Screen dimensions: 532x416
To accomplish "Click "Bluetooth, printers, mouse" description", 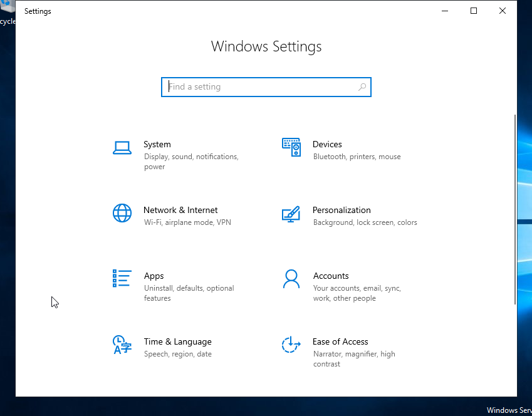I will point(357,157).
